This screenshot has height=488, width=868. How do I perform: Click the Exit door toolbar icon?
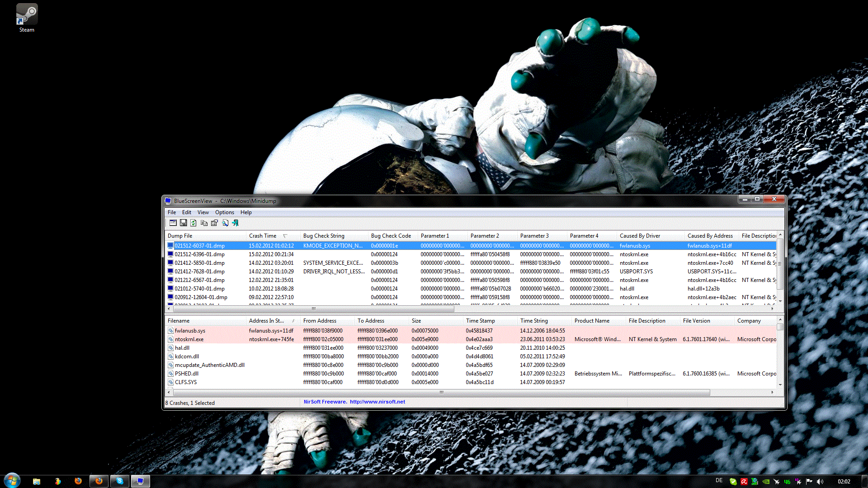point(236,223)
